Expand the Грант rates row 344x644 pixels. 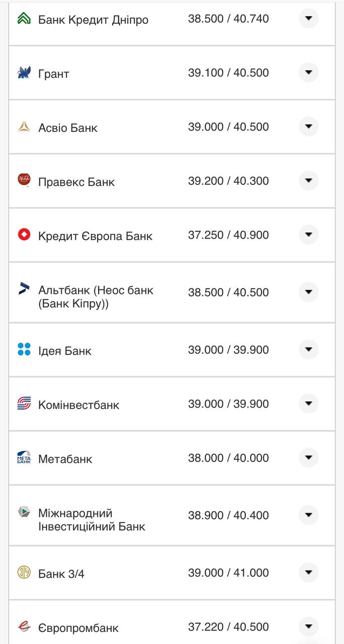[x=308, y=72]
